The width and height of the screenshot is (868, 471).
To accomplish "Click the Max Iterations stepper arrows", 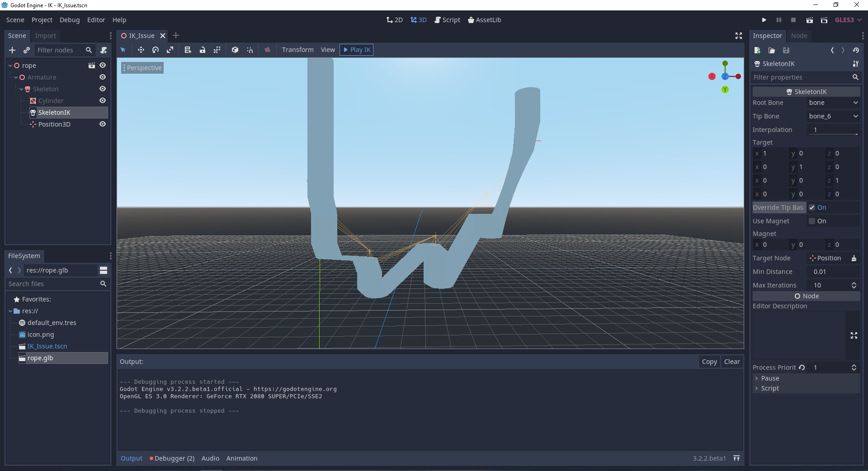I will click(854, 285).
